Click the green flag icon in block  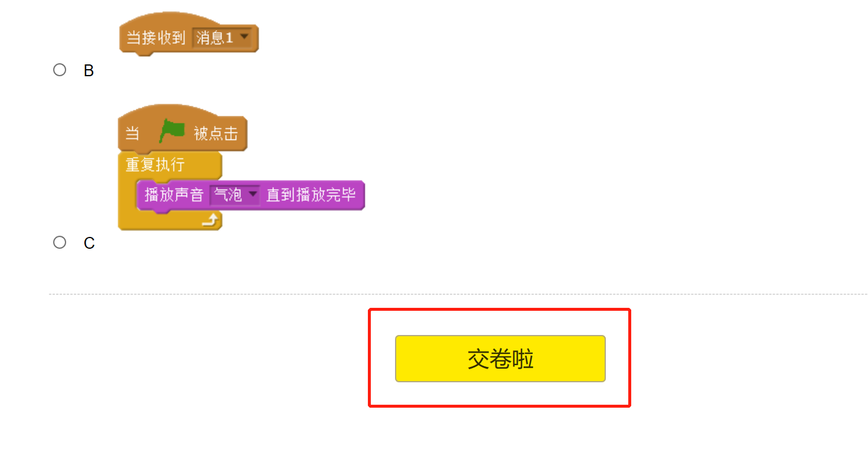coord(172,131)
